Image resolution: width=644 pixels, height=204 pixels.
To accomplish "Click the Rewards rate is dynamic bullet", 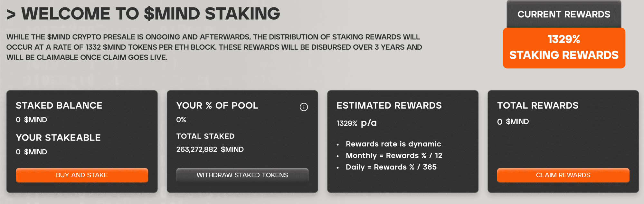I will pos(393,144).
